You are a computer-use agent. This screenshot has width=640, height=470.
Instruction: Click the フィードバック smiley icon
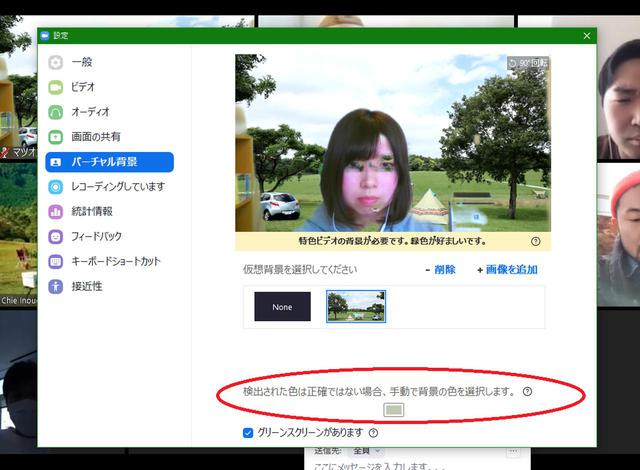pos(56,237)
